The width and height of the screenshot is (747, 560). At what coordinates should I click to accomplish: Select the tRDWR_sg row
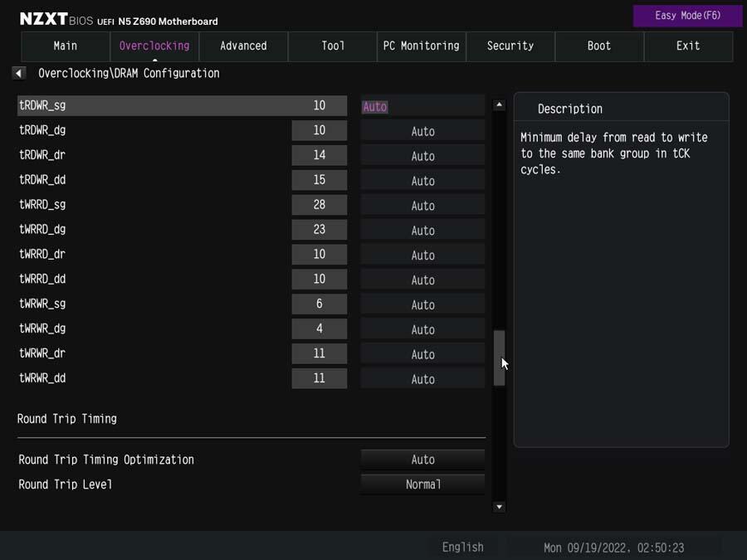click(182, 105)
